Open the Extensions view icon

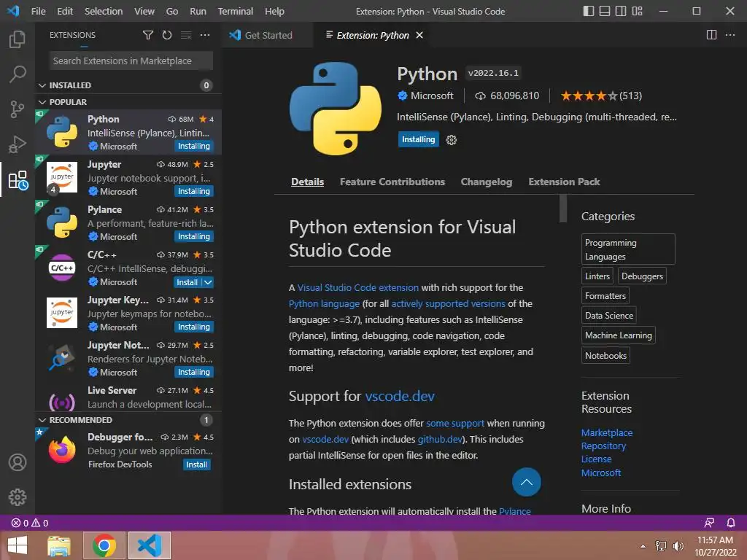click(x=18, y=180)
